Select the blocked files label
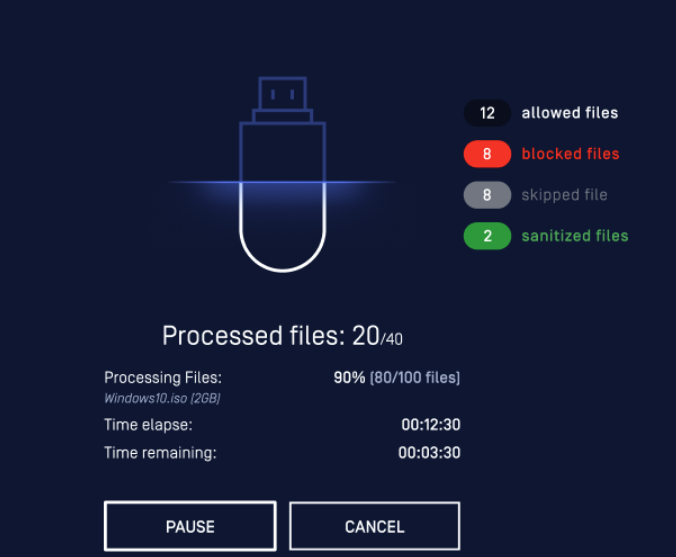Viewport: 676px width, 557px height. (x=570, y=154)
